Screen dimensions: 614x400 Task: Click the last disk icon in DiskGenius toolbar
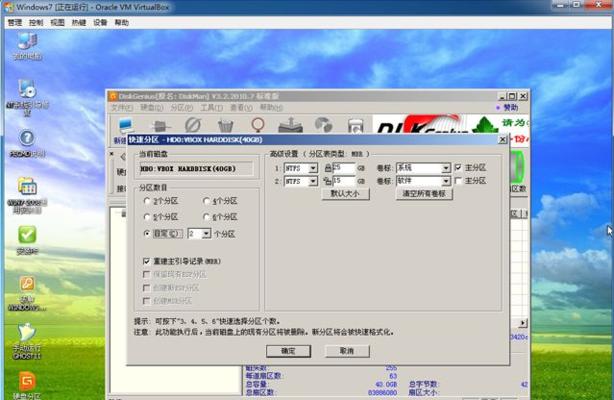(x=355, y=126)
